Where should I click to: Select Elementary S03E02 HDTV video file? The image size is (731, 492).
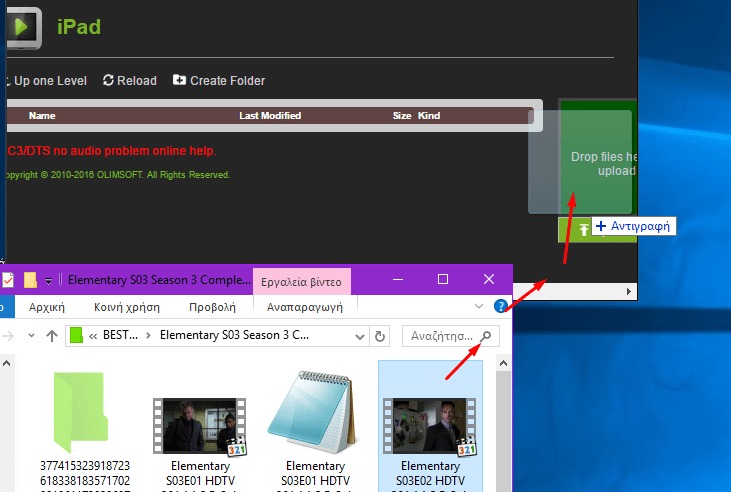click(x=430, y=427)
